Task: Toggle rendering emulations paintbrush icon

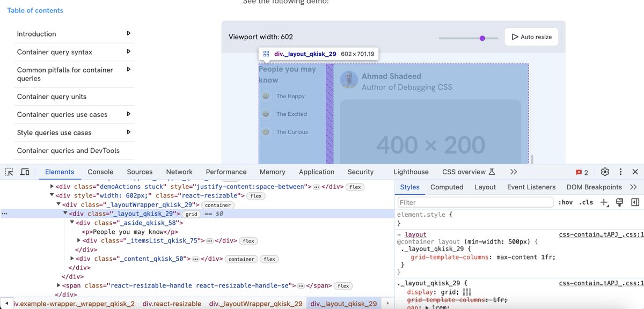Action: (x=619, y=202)
